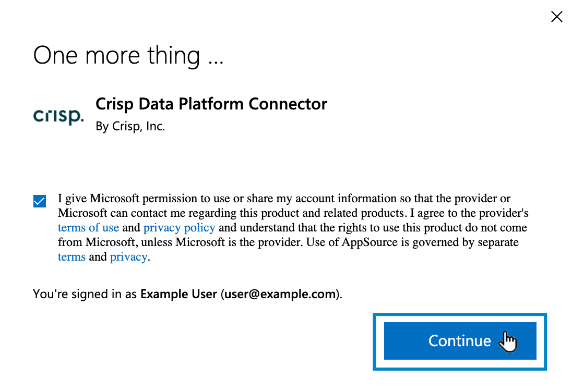Click the first line of consent text
The image size is (572, 392).
tap(284, 199)
